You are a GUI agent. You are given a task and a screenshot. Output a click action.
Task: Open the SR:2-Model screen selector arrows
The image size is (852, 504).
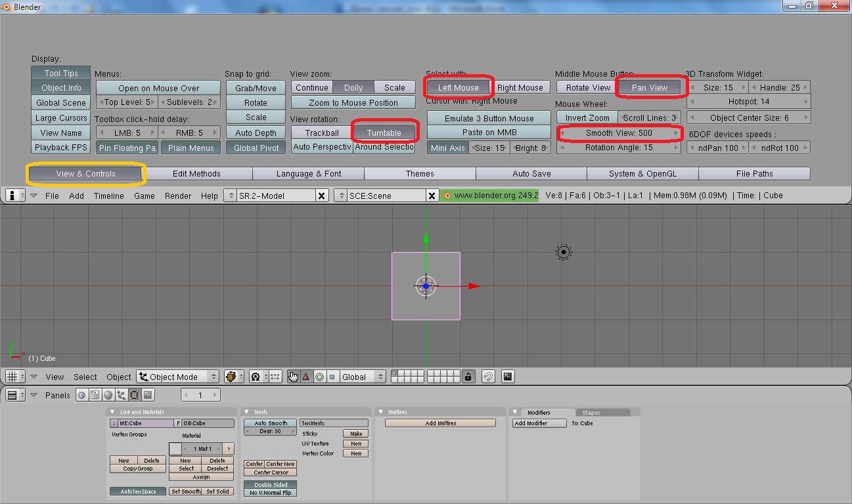231,196
